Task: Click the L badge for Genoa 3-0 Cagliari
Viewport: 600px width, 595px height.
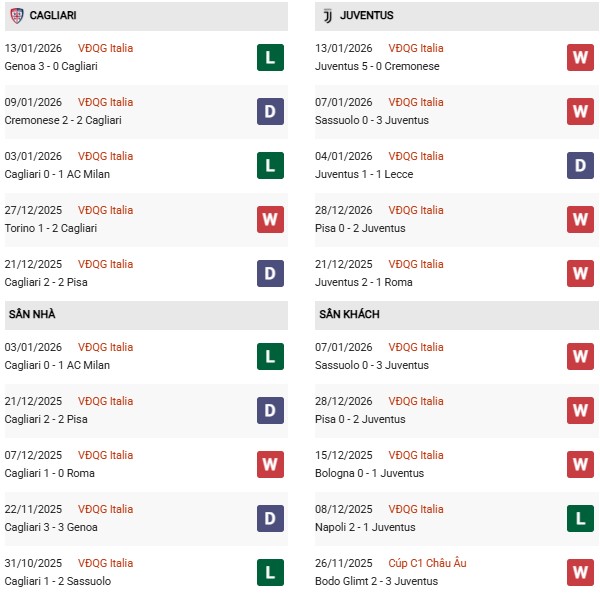Action: (270, 57)
